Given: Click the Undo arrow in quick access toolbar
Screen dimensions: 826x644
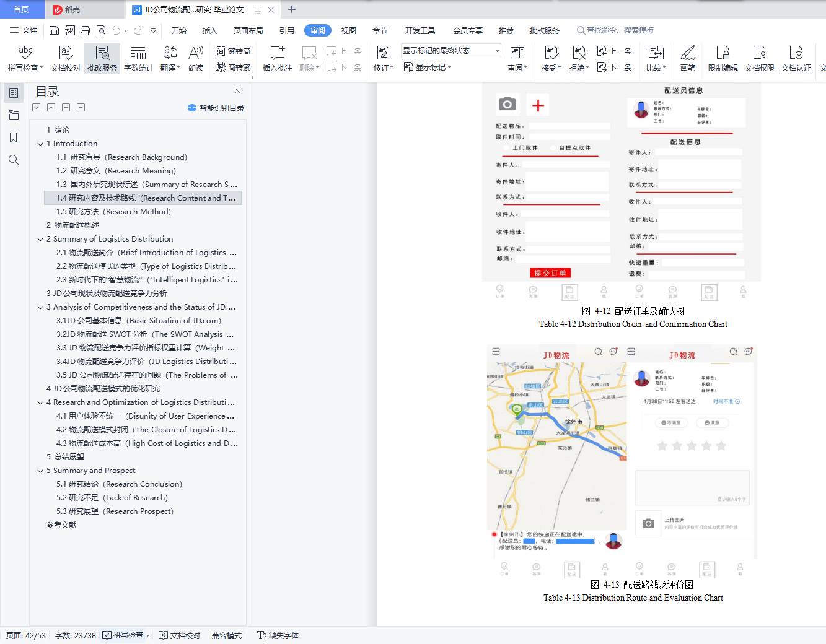Looking at the screenshot, I should click(x=116, y=30).
